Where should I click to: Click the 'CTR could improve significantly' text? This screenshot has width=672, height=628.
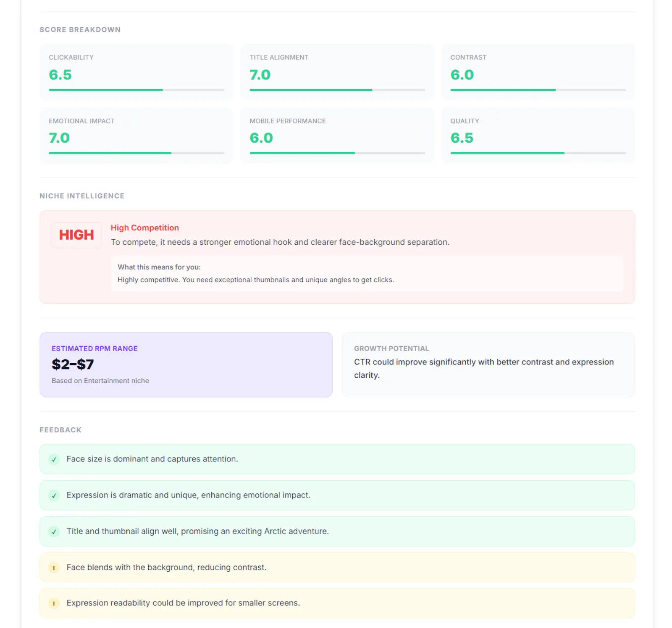point(484,369)
